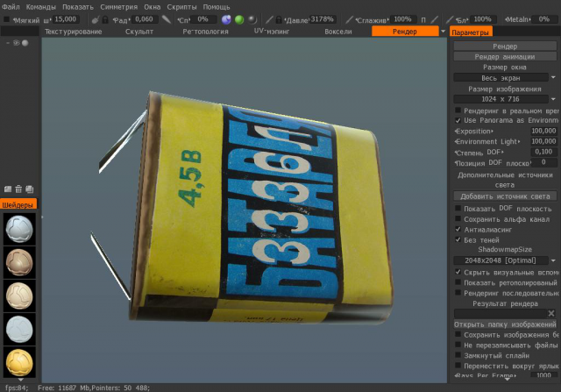Click the Exposition value slider

(543, 131)
